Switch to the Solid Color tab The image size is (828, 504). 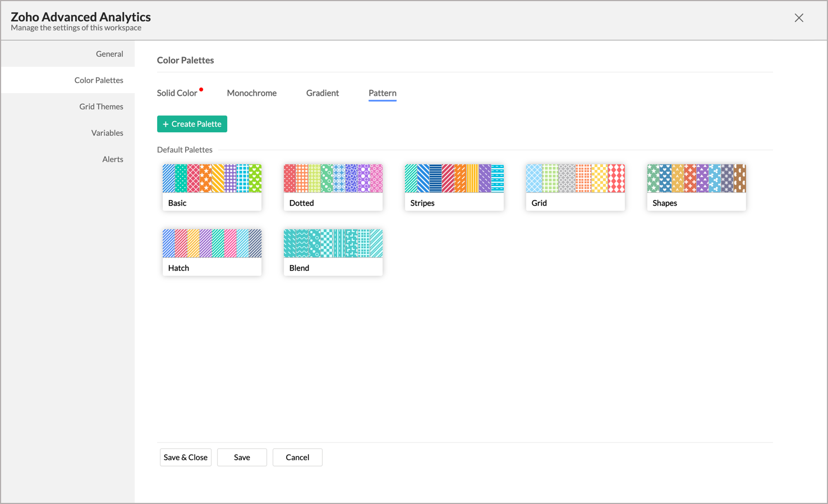coord(177,93)
